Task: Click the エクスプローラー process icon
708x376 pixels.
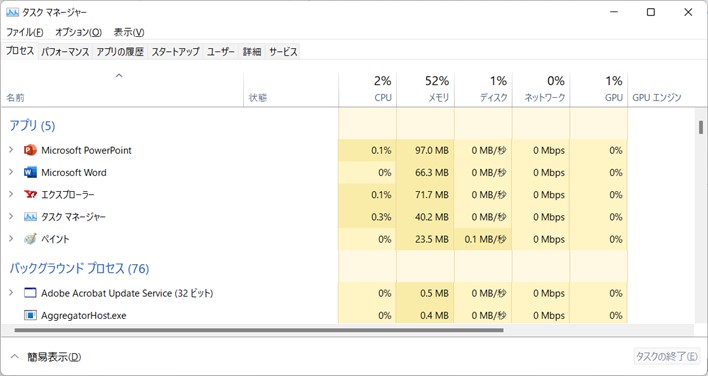Action: point(30,195)
